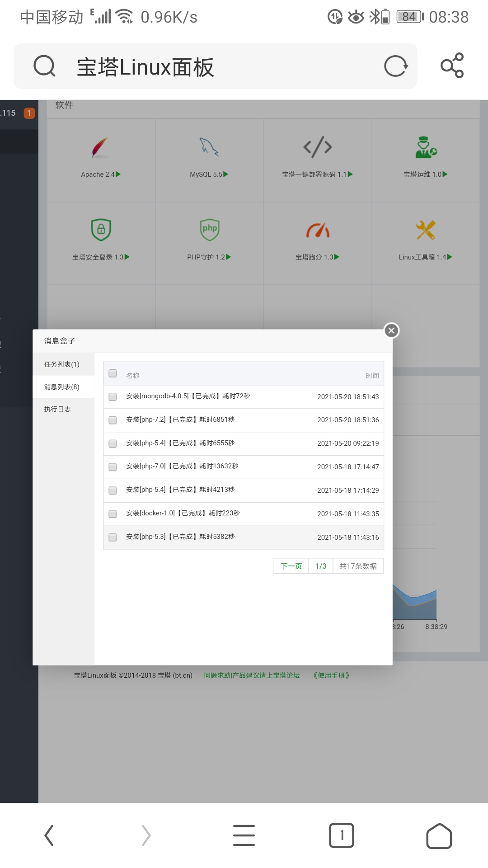The width and height of the screenshot is (488, 868).
Task: Open the 《使用手册》 link
Action: click(x=331, y=675)
